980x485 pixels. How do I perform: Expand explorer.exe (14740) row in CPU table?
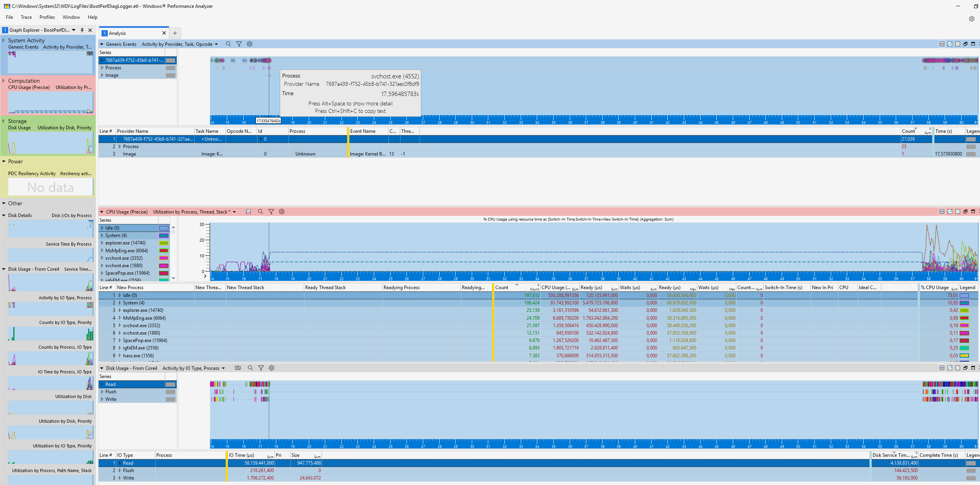click(x=120, y=310)
